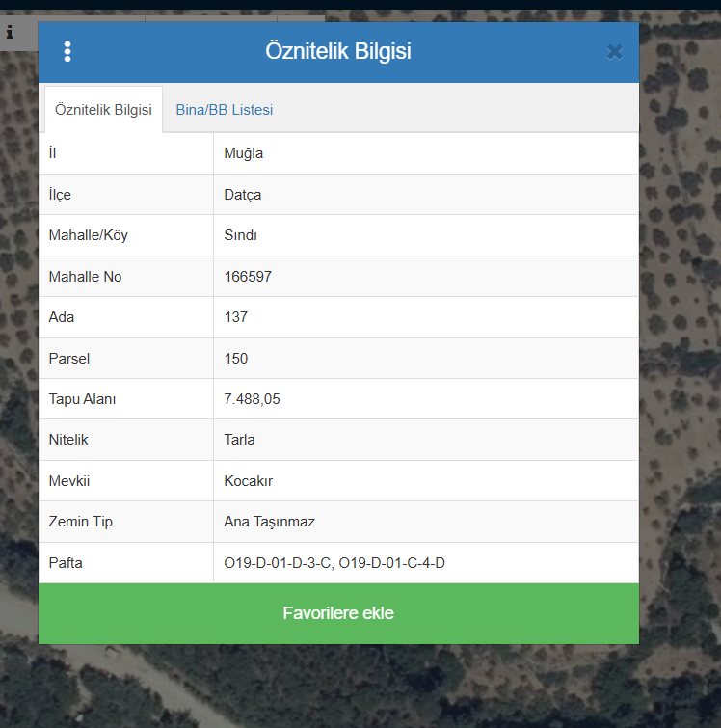Click the Ada row label
The width and height of the screenshot is (721, 728).
coord(62,317)
